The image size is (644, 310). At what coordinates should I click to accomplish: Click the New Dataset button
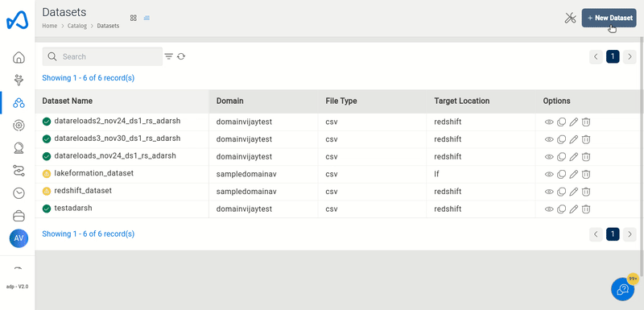(x=609, y=18)
